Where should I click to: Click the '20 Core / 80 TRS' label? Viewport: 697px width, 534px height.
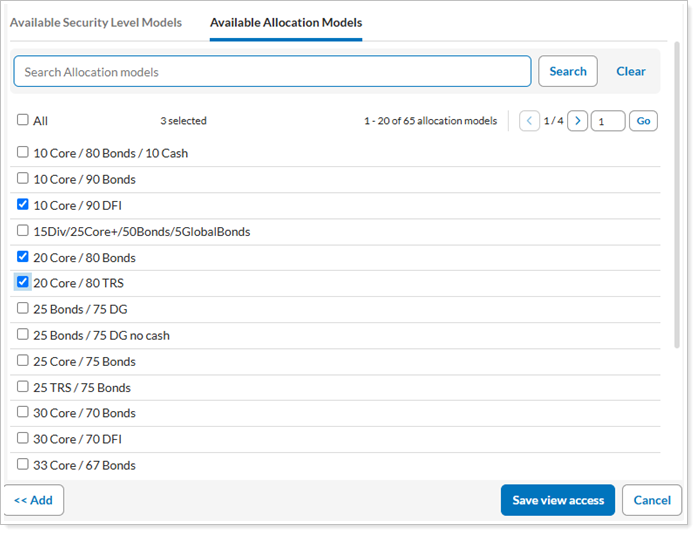tap(79, 283)
